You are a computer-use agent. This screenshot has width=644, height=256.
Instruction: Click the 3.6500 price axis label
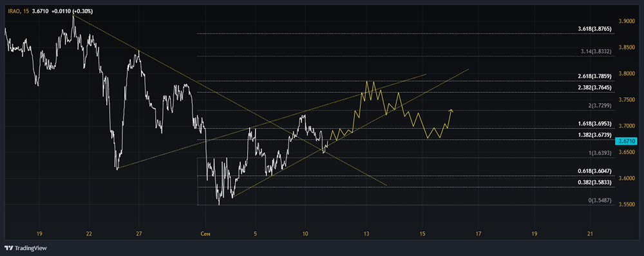pyautogui.click(x=627, y=152)
